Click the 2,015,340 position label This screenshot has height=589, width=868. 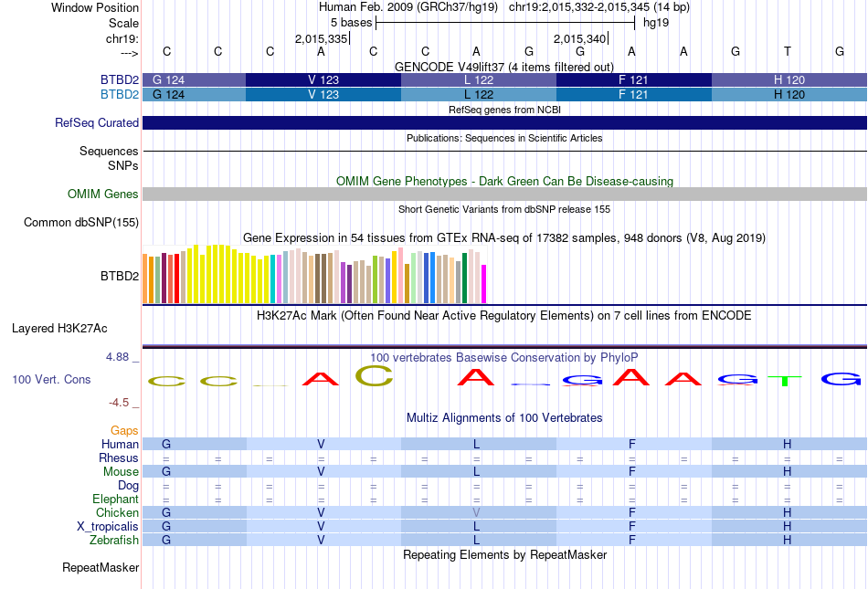coord(579,38)
